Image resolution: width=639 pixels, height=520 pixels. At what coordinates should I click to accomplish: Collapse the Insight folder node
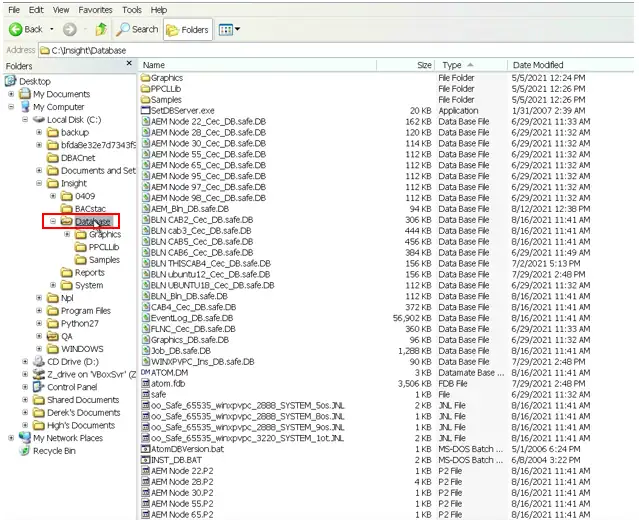pyautogui.click(x=39, y=183)
